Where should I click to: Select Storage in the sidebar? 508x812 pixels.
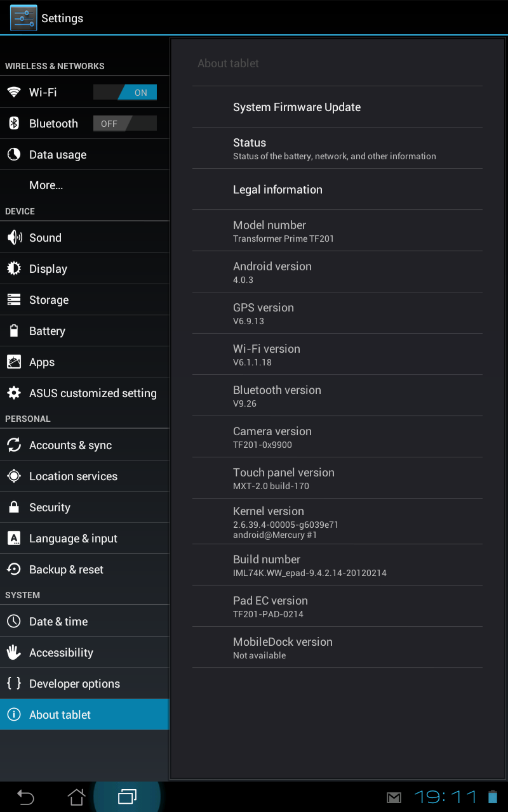pyautogui.click(x=84, y=300)
